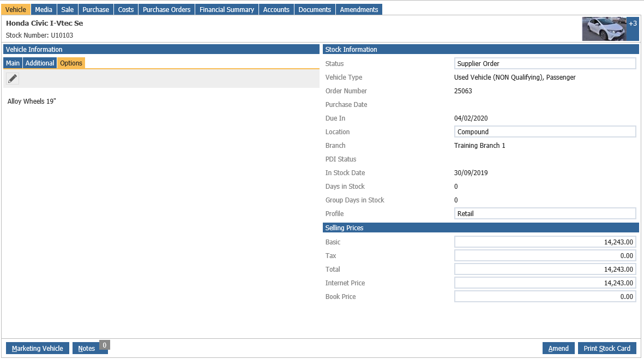Open the Location field showing Compound
This screenshot has width=644, height=359.
[x=545, y=131]
